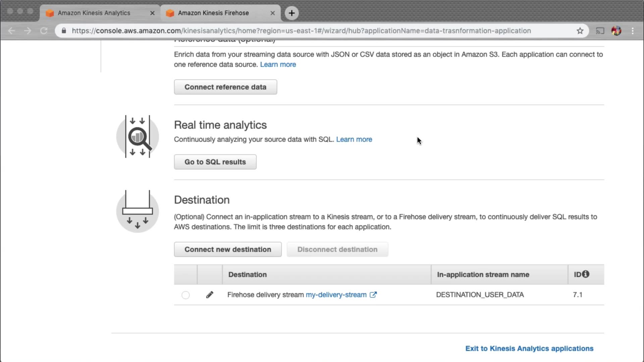Image resolution: width=644 pixels, height=362 pixels.
Task: Click the Destination section funnel icon
Action: (138, 211)
